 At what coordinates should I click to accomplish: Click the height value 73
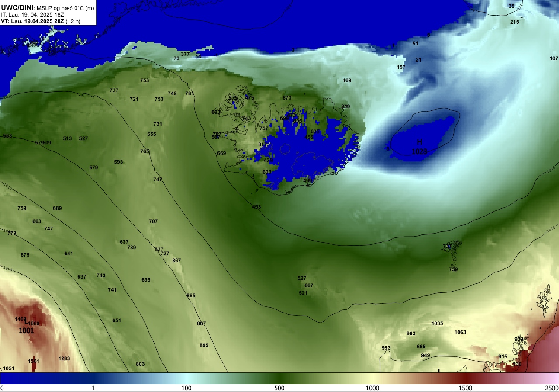tap(176, 58)
